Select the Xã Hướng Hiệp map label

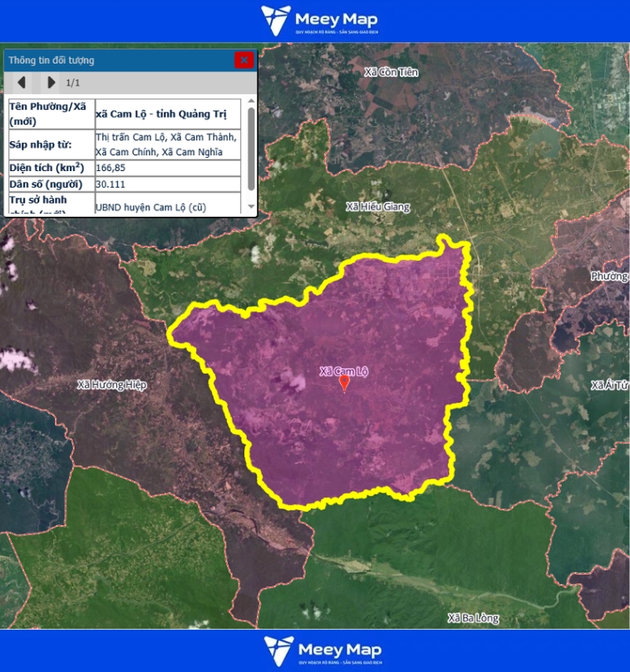[x=111, y=385]
